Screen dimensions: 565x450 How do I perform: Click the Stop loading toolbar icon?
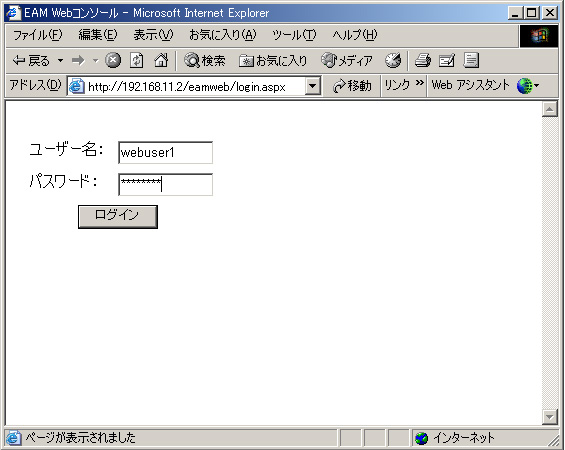coord(113,60)
